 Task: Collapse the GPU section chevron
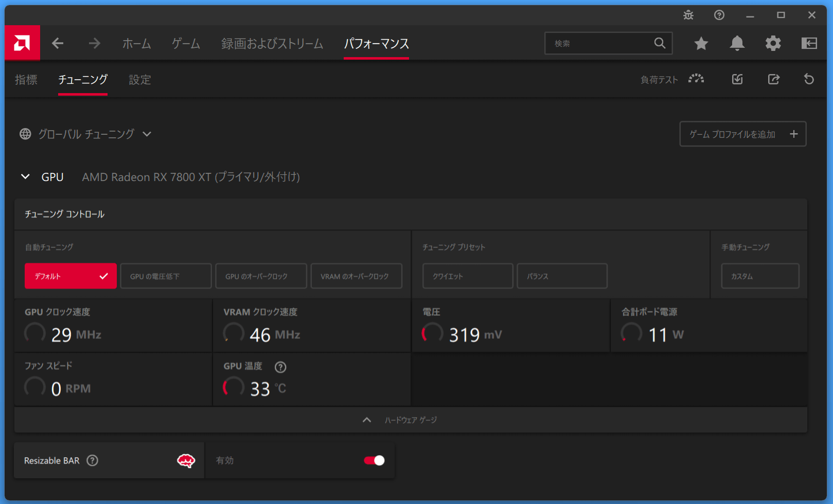(25, 176)
